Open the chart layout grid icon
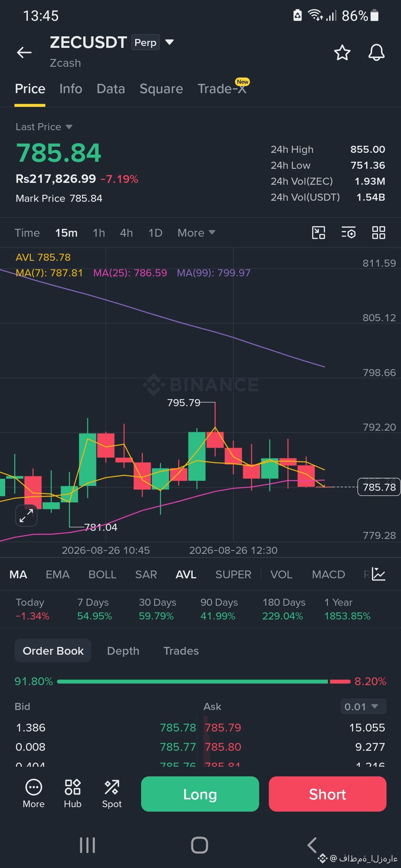Viewport: 401px width, 868px height. coord(378,233)
